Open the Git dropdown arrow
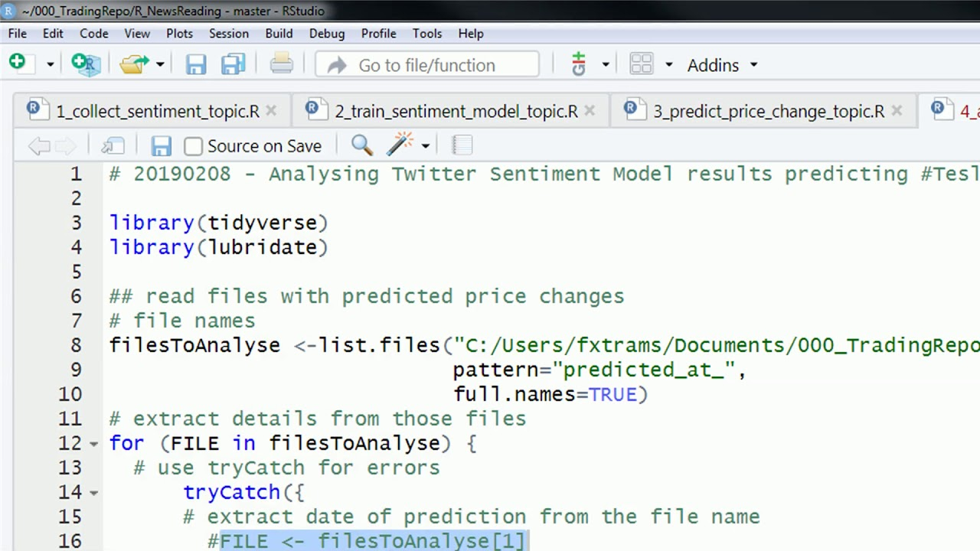This screenshot has height=551, width=980. pos(605,65)
